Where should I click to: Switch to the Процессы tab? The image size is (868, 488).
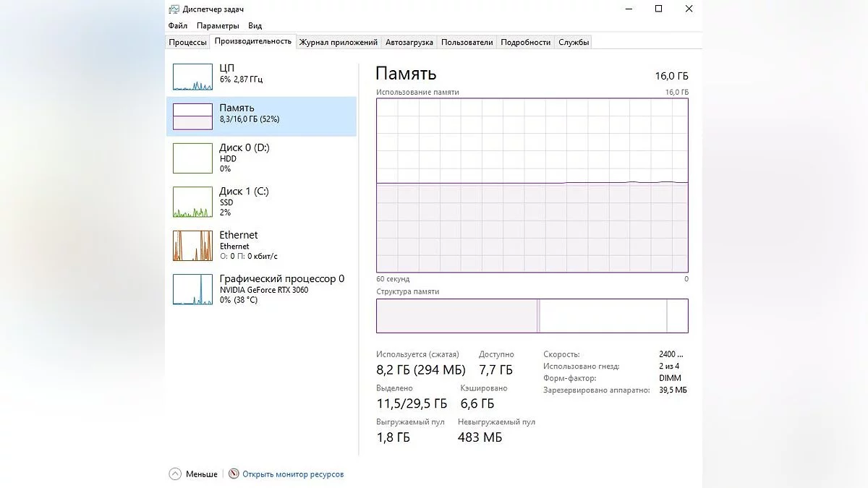188,42
